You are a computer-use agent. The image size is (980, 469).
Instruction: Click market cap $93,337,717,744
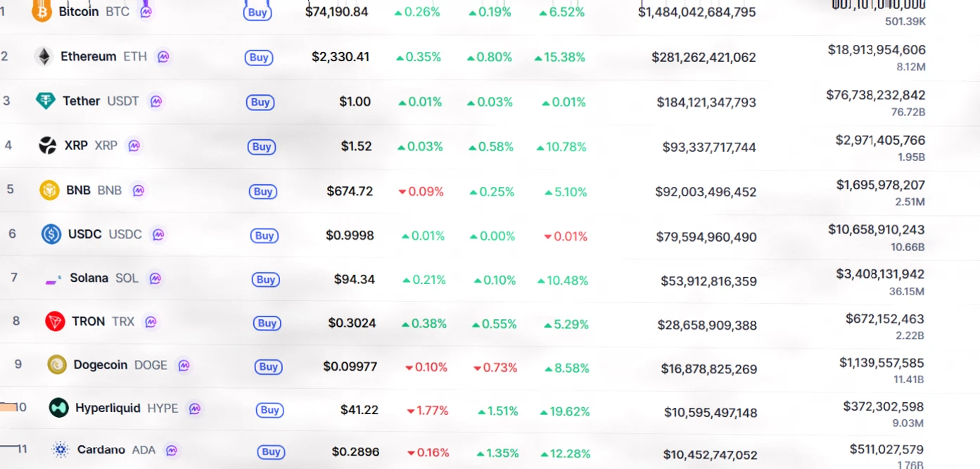point(709,147)
